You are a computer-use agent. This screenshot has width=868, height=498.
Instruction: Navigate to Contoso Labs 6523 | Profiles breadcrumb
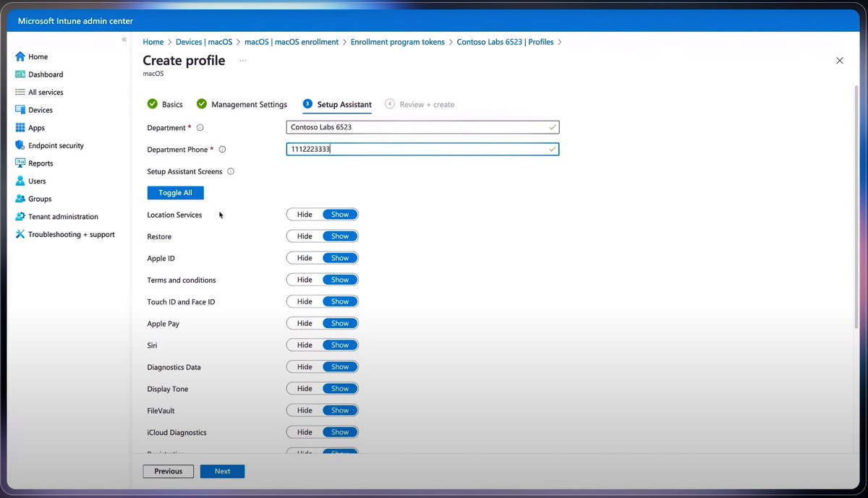pos(505,42)
